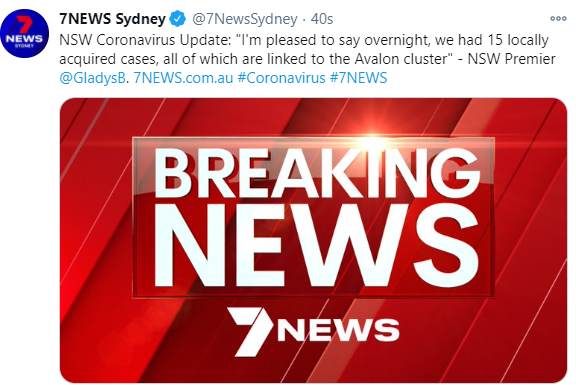Image resolution: width=576 pixels, height=385 pixels.
Task: Open the @7NewsSydney handle link
Action: coord(245,19)
